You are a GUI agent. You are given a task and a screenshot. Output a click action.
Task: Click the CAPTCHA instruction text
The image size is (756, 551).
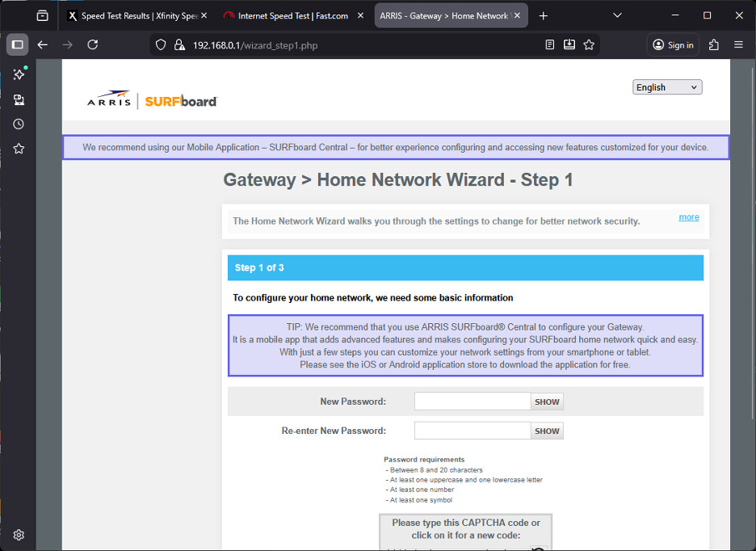click(x=466, y=529)
